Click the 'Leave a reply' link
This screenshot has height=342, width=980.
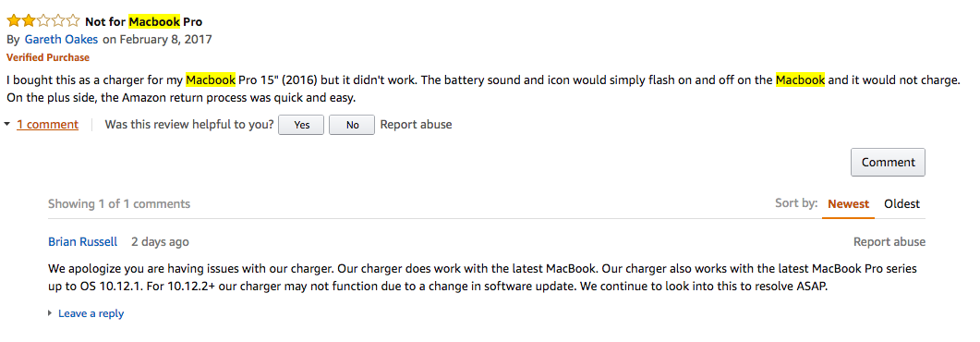pos(91,313)
